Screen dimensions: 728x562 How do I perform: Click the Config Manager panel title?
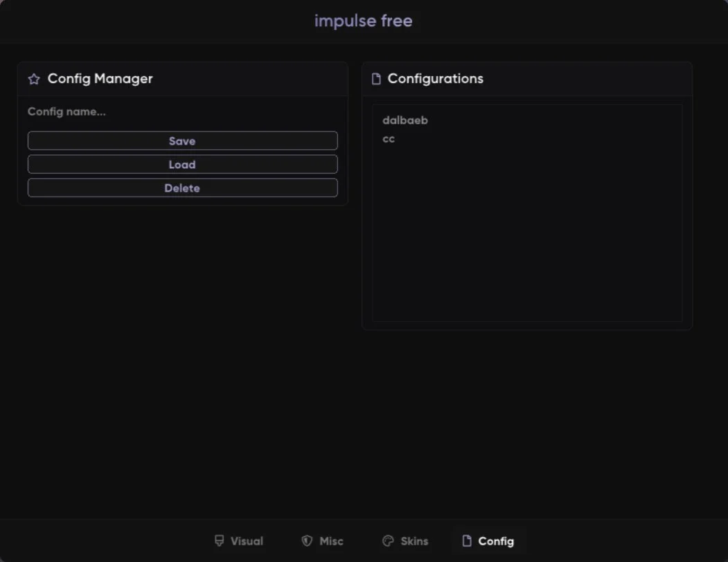click(100, 79)
